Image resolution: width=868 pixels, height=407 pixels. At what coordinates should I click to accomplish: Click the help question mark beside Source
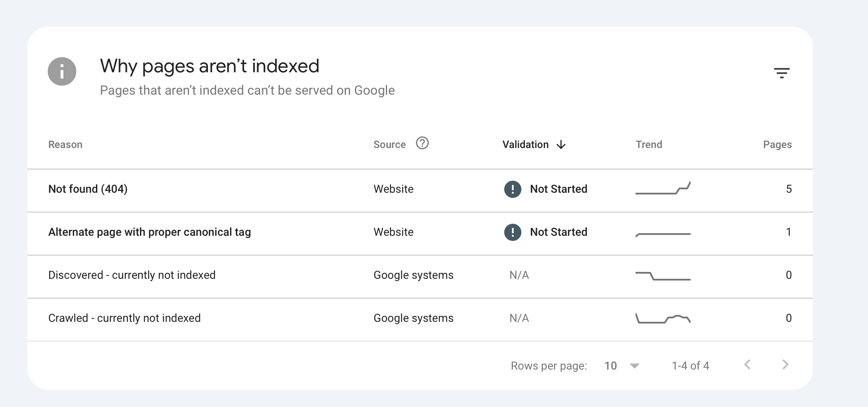422,144
